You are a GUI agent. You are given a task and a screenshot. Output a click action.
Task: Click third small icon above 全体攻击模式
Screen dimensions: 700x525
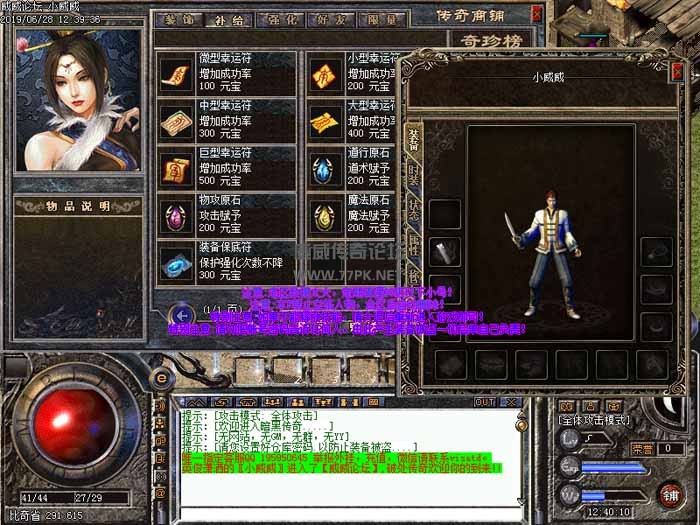click(615, 407)
